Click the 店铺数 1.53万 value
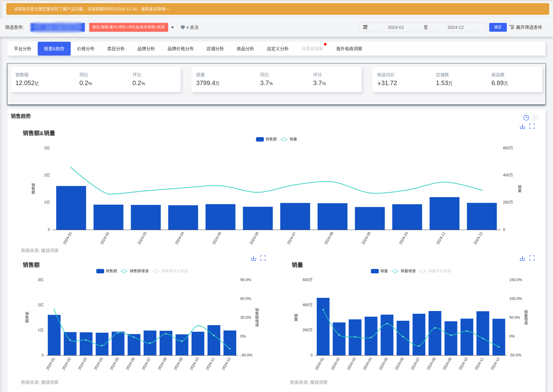553x392 pixels. click(444, 83)
